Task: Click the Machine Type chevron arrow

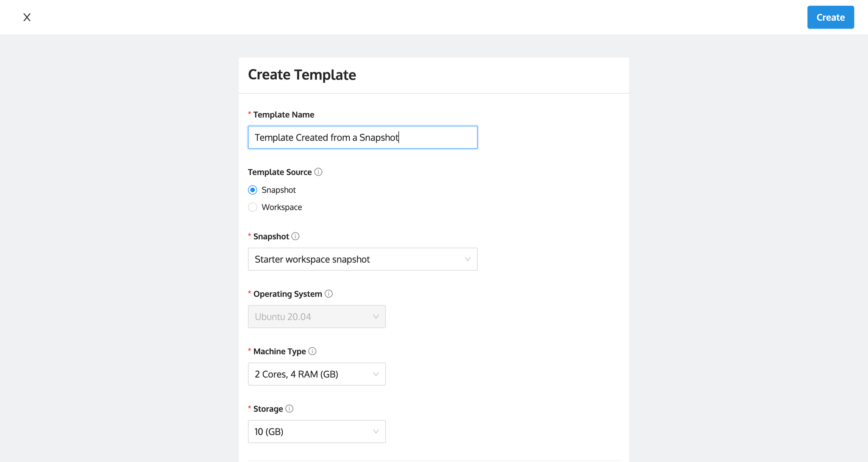Action: coord(376,374)
